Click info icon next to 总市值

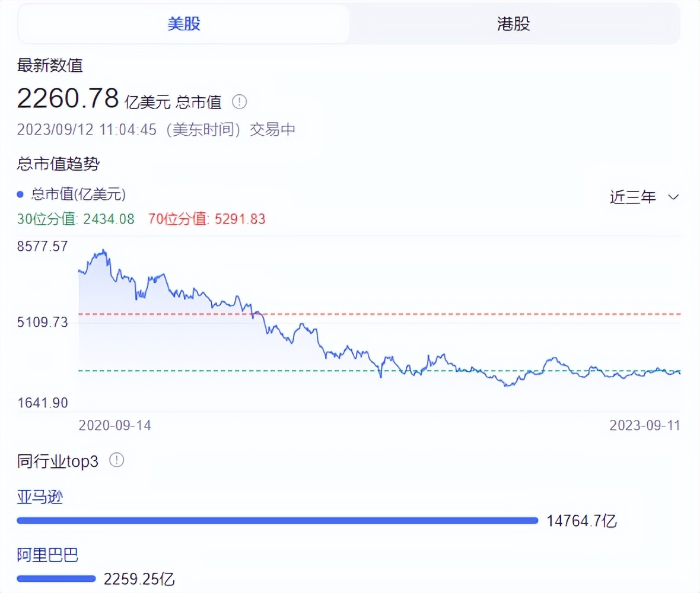coord(239,102)
